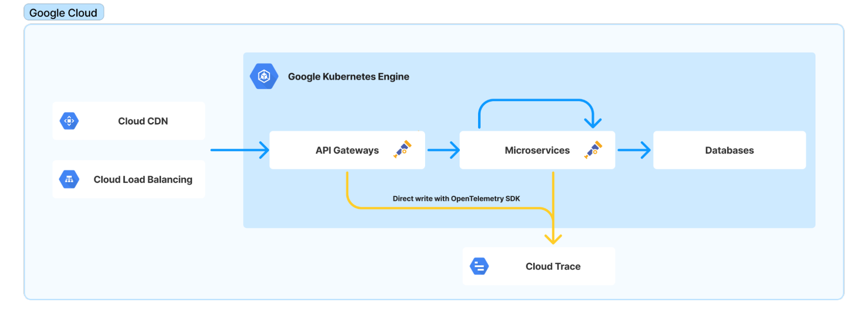Click the Cloud CDN label text
Image resolution: width=868 pixels, height=324 pixels.
(143, 121)
